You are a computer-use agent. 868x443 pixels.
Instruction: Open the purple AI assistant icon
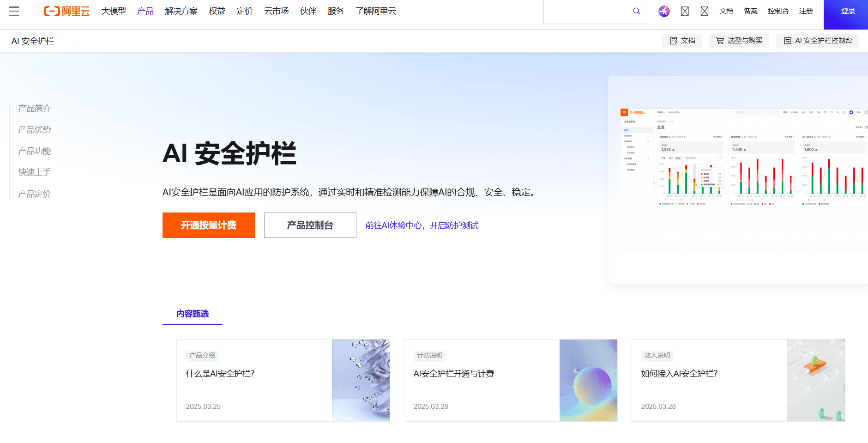coord(664,11)
